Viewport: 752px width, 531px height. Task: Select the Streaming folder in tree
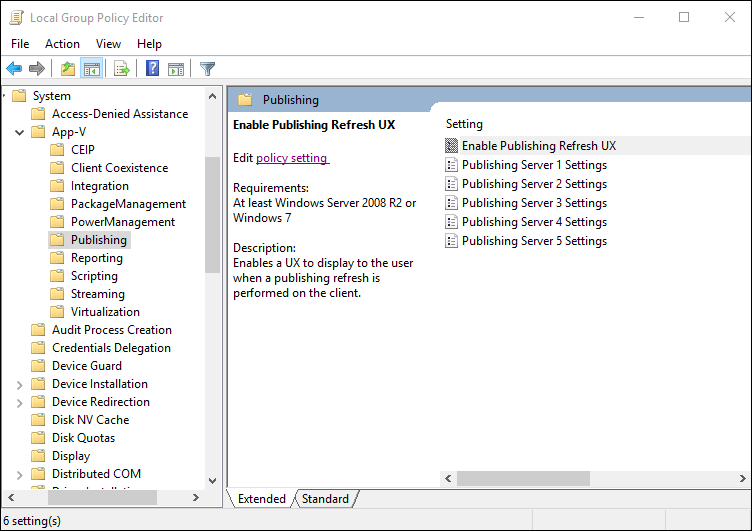[x=97, y=294]
